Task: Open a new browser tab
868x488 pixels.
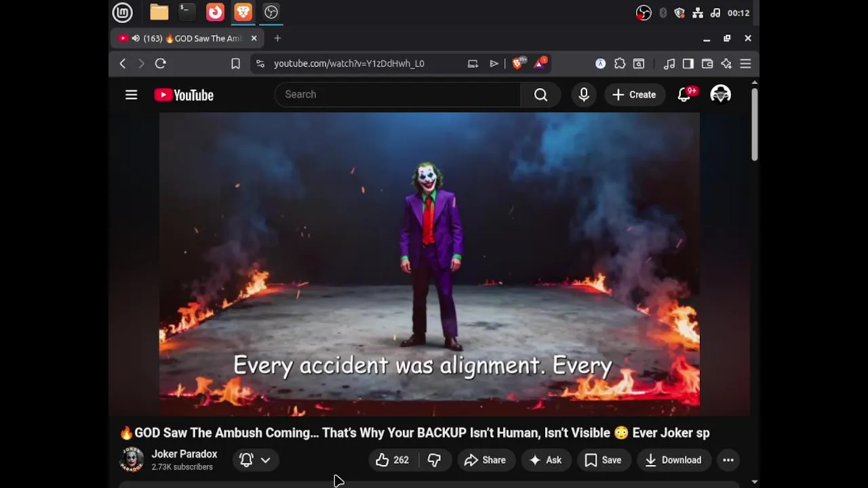Action: click(x=277, y=39)
